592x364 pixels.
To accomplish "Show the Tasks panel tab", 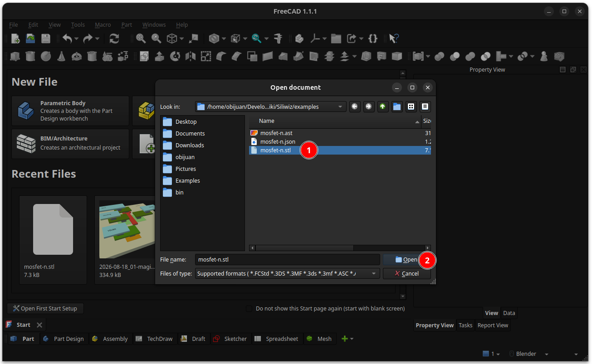I will click(x=465, y=325).
